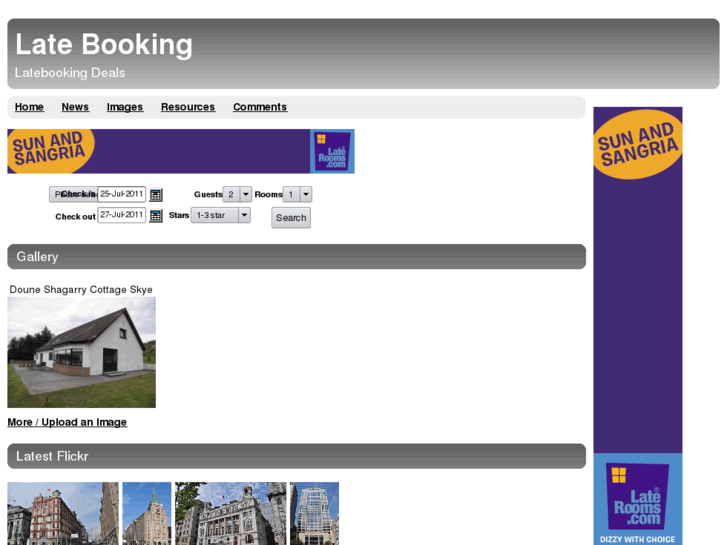Open the Images menu item
This screenshot has width=727, height=545.
point(125,107)
